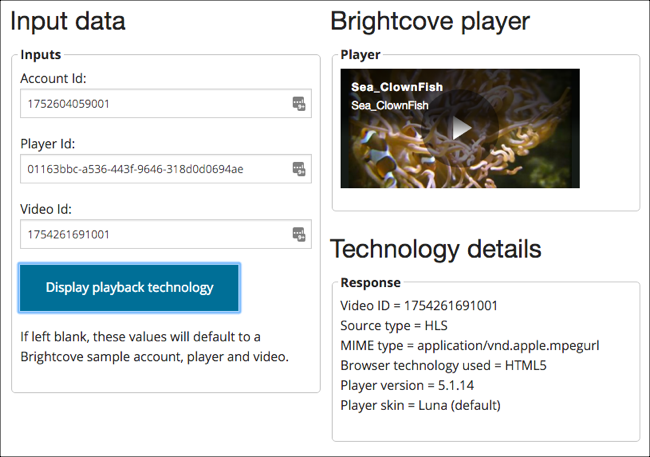Click the Display playback technology button
The image size is (650, 457).
coord(129,287)
